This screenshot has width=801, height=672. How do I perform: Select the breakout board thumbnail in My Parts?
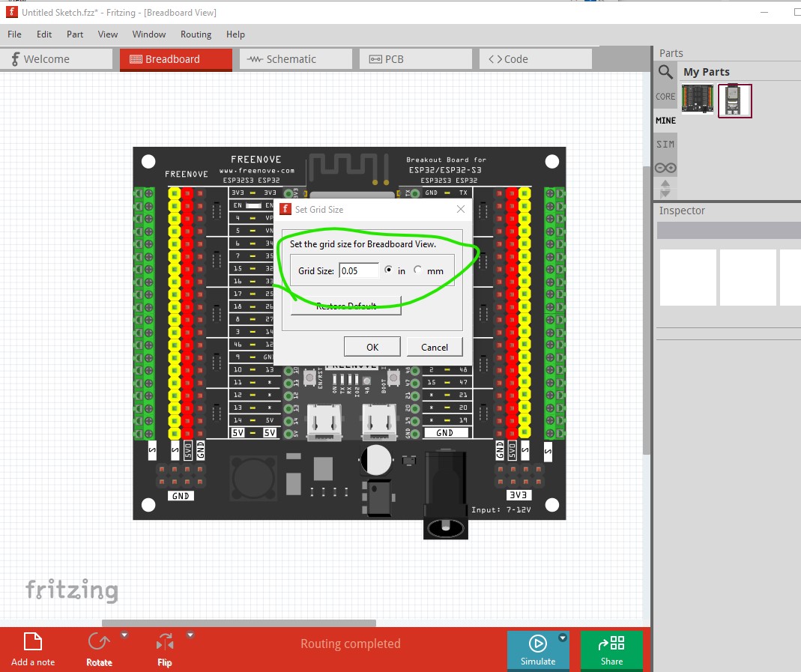(698, 99)
